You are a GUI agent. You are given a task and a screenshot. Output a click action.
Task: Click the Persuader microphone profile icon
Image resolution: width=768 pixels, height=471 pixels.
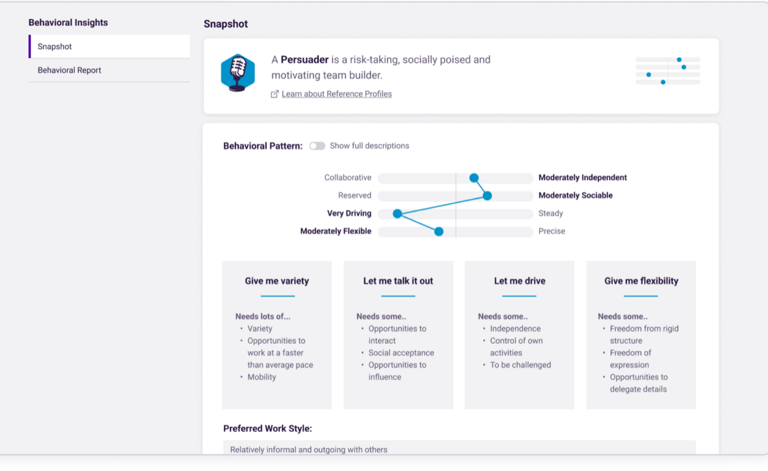238,73
